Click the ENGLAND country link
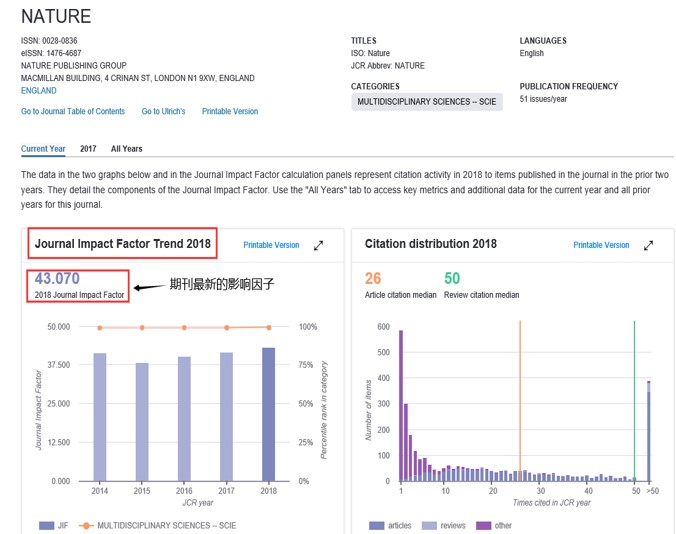The width and height of the screenshot is (676, 534). coord(39,91)
